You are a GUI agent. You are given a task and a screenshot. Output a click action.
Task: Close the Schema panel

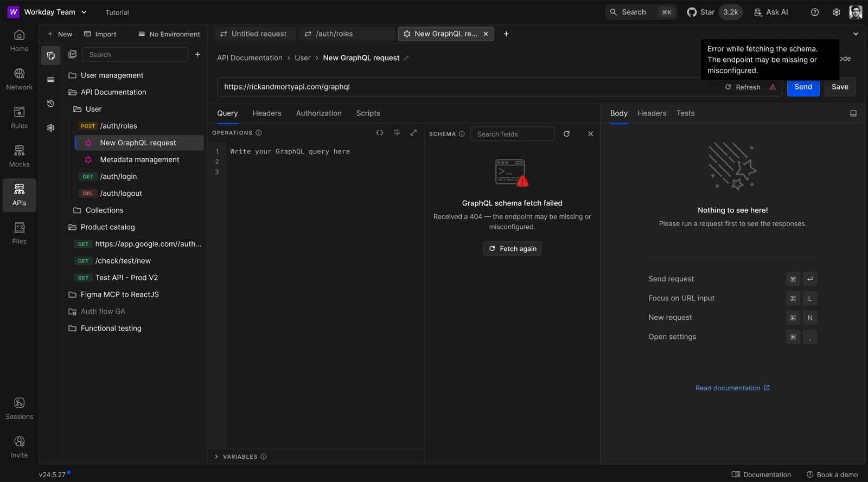click(590, 134)
